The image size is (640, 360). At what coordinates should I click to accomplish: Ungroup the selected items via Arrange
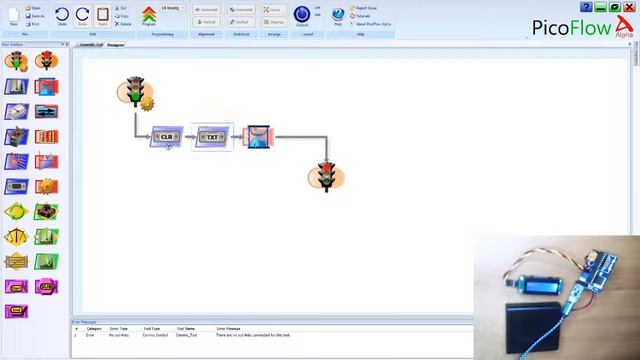(x=274, y=22)
